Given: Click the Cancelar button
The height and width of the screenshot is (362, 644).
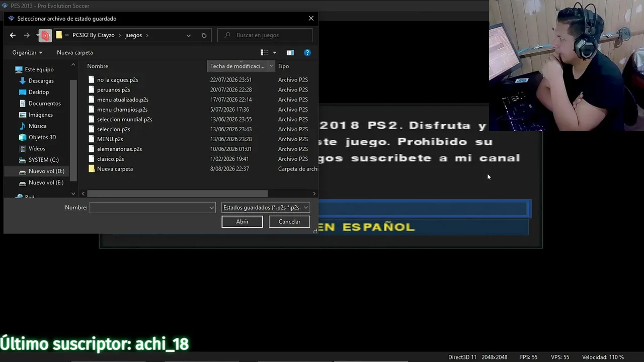Looking at the screenshot, I should pyautogui.click(x=289, y=222).
